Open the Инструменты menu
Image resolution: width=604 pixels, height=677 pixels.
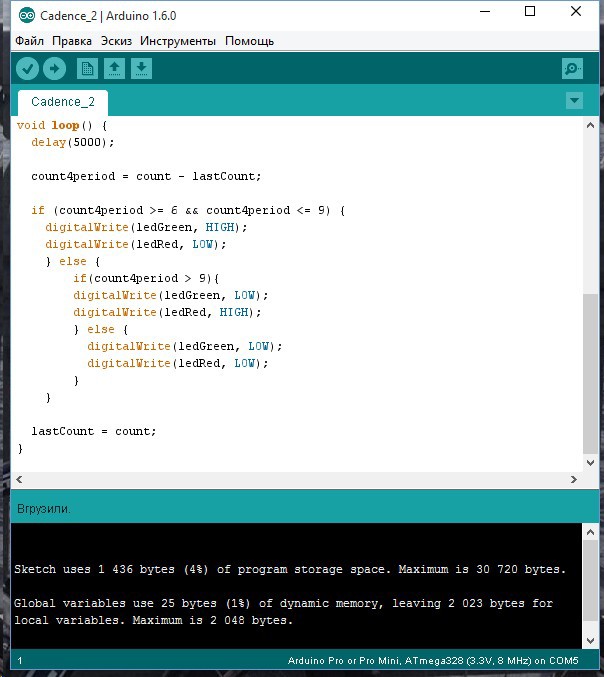tap(178, 41)
